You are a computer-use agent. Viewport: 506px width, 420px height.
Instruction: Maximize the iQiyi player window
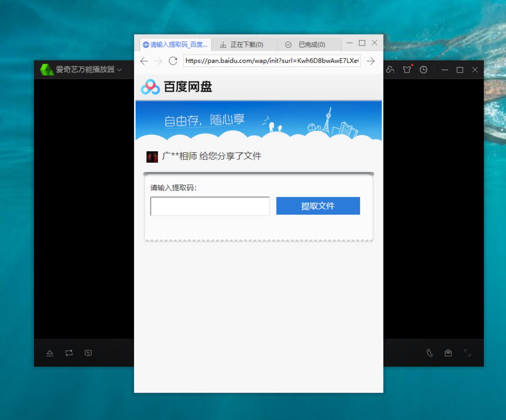[460, 70]
